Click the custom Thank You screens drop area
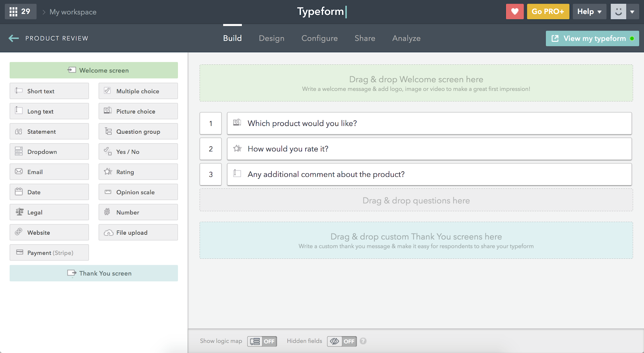Image resolution: width=644 pixels, height=353 pixels. 416,240
